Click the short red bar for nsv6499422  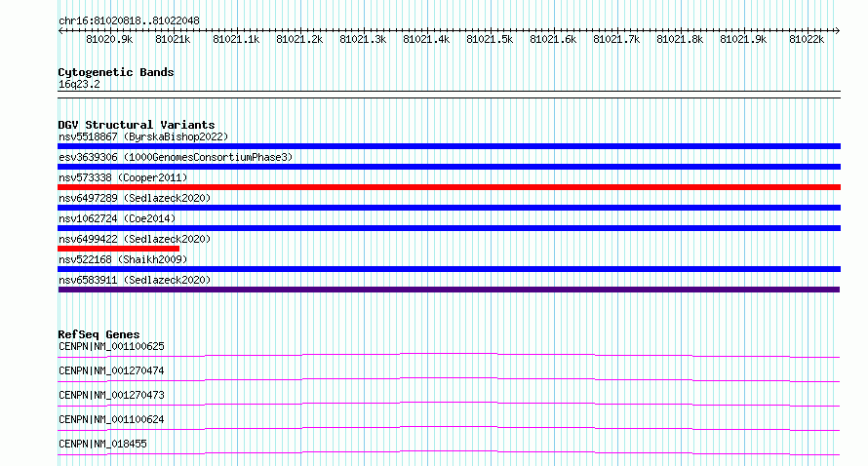[x=118, y=249]
